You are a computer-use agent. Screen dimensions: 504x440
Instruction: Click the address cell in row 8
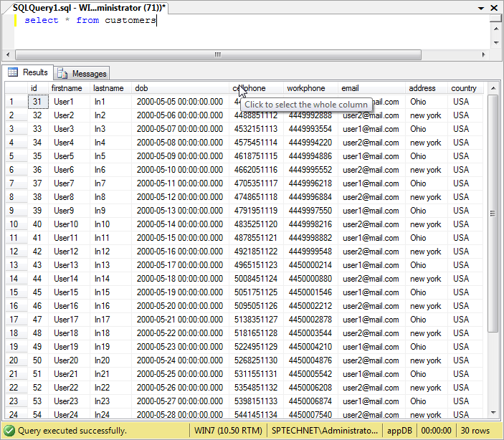[427, 197]
